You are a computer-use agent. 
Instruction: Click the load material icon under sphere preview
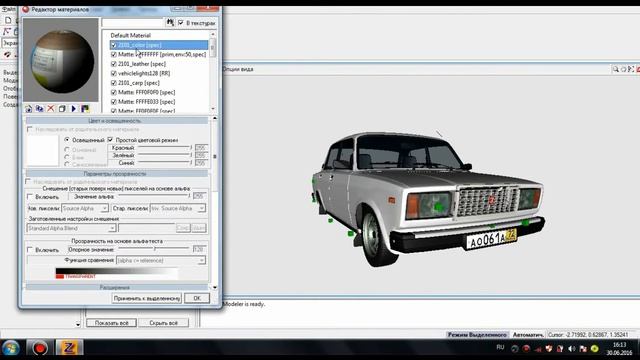tap(28, 109)
